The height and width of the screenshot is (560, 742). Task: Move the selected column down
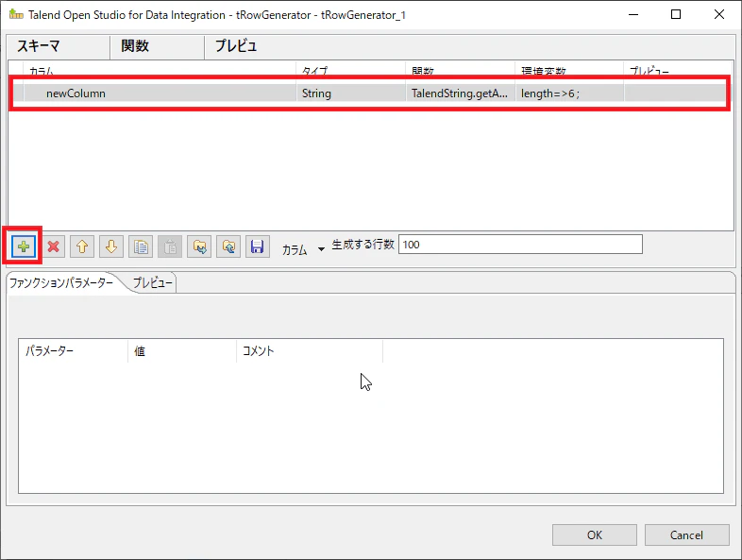tap(111, 246)
